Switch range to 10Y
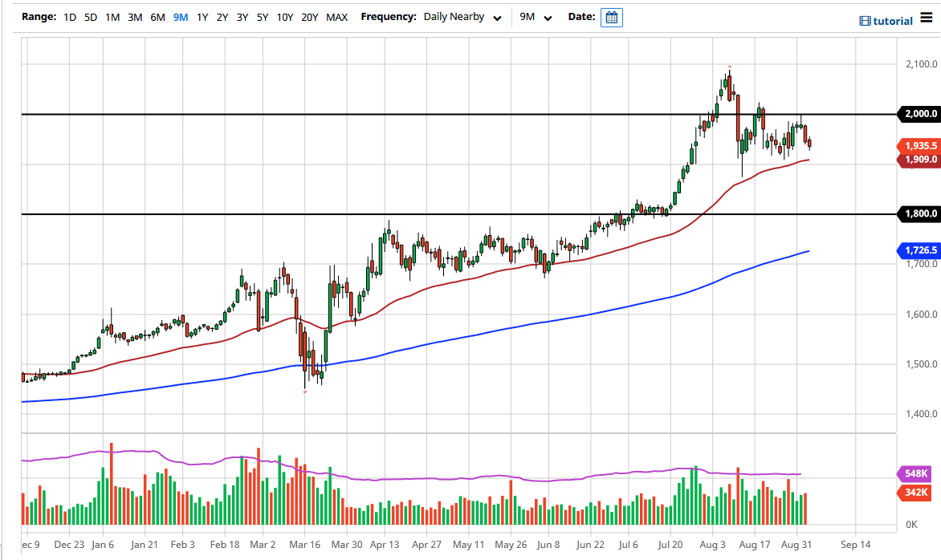The height and width of the screenshot is (560, 941). (x=284, y=18)
